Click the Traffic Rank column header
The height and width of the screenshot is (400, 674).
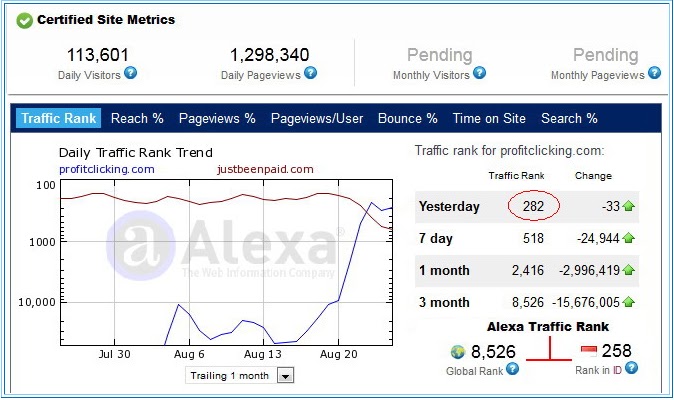516,176
